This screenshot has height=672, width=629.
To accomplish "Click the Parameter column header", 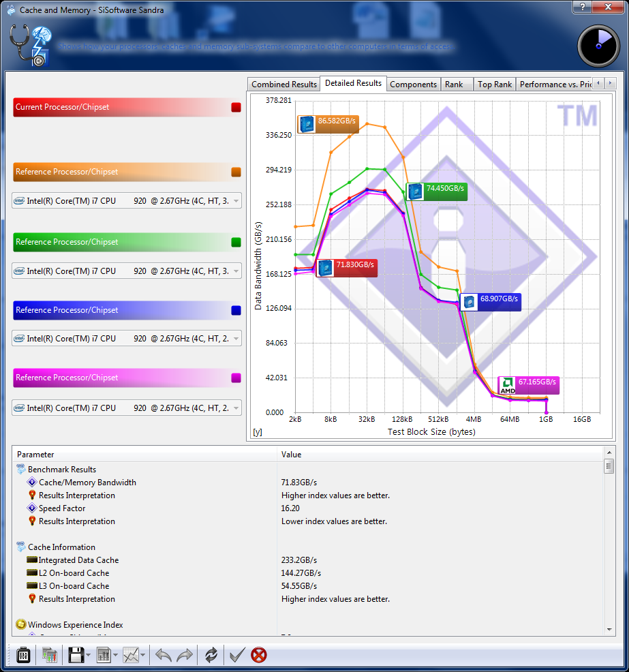I will [x=145, y=455].
